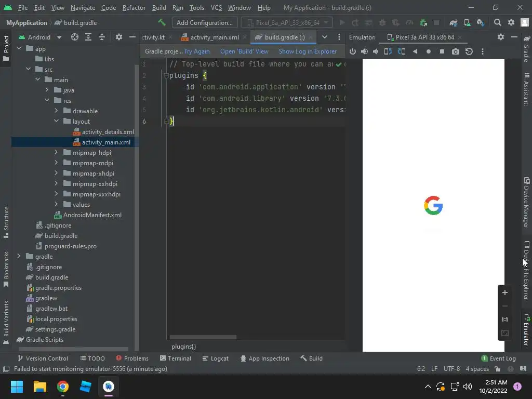
Task: Show hidden editor tabs chevron
Action: point(325,37)
